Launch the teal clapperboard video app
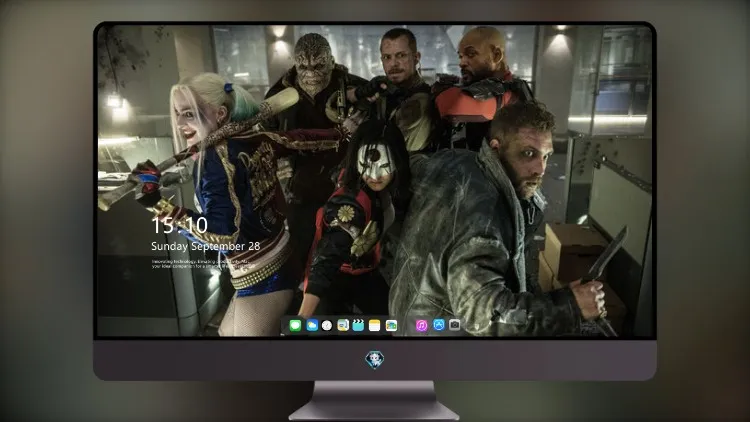Viewport: 750px width, 422px height. 358,325
